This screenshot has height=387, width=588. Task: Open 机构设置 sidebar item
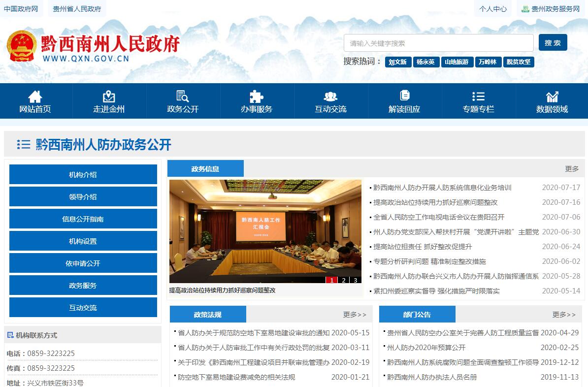pos(83,241)
